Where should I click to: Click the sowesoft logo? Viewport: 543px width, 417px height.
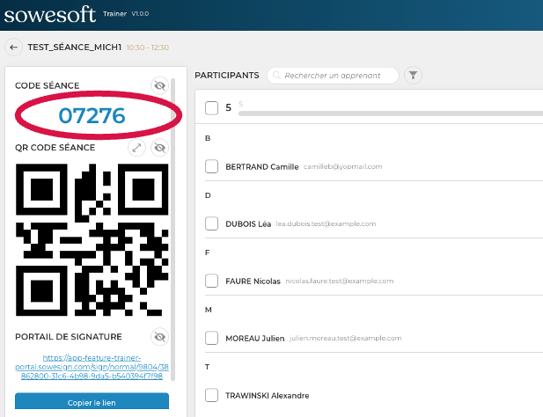click(50, 15)
